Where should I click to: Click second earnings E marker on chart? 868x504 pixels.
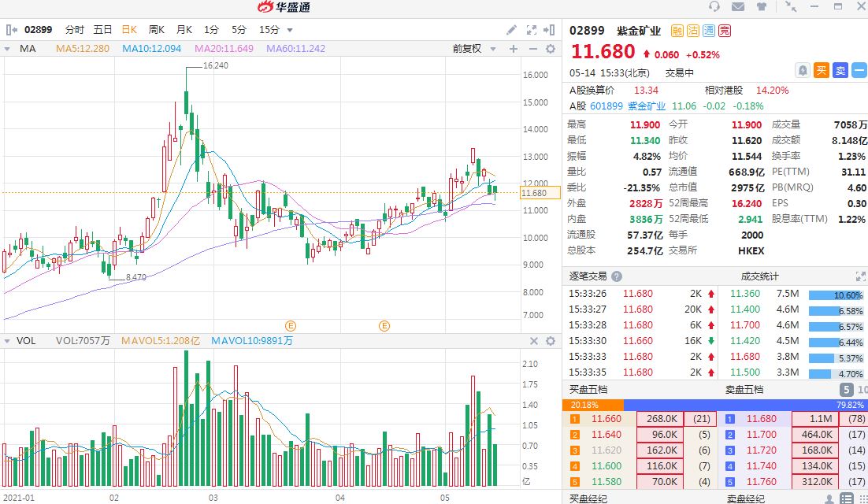click(x=384, y=326)
